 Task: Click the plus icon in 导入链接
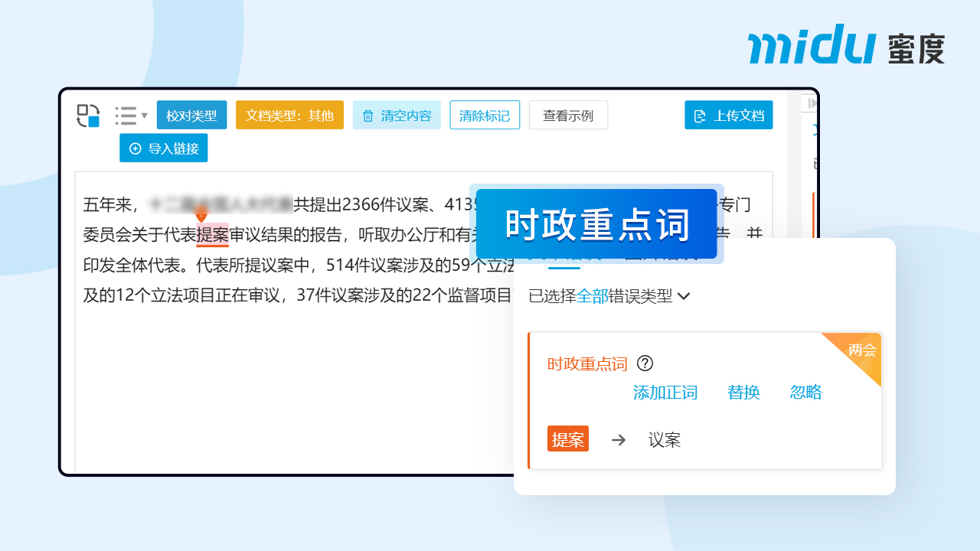coord(136,148)
